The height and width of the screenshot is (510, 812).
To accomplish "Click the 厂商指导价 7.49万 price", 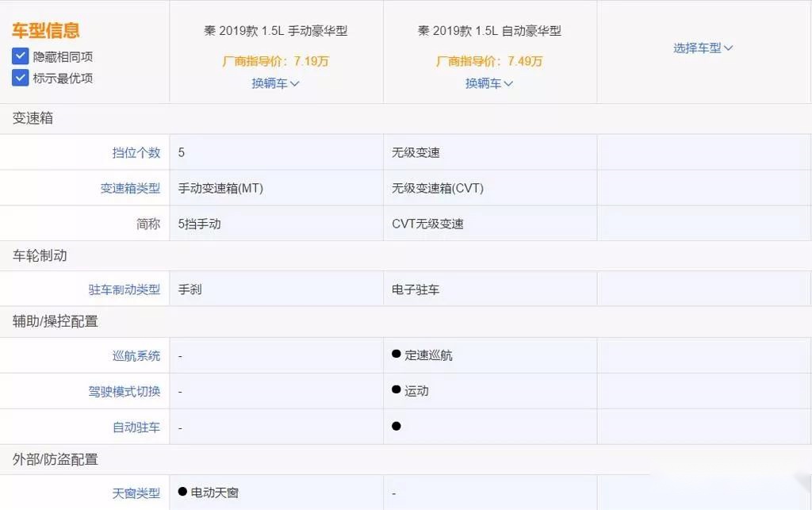I will coord(489,61).
